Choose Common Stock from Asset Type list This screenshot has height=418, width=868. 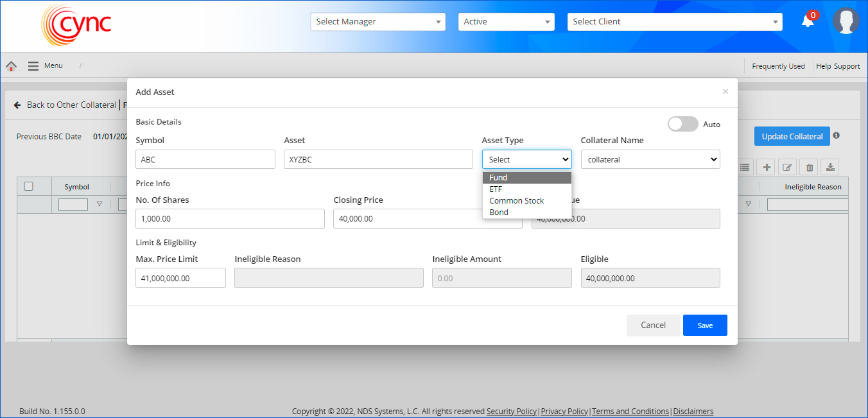pyautogui.click(x=516, y=201)
